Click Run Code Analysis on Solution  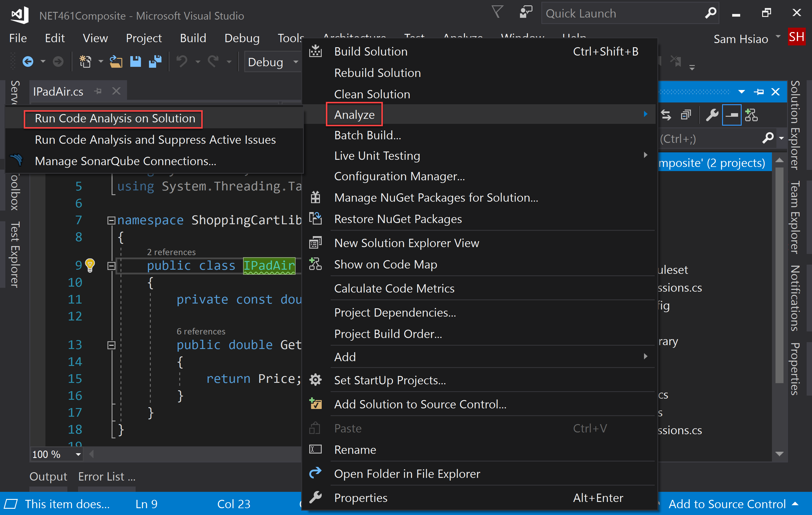[x=114, y=119]
